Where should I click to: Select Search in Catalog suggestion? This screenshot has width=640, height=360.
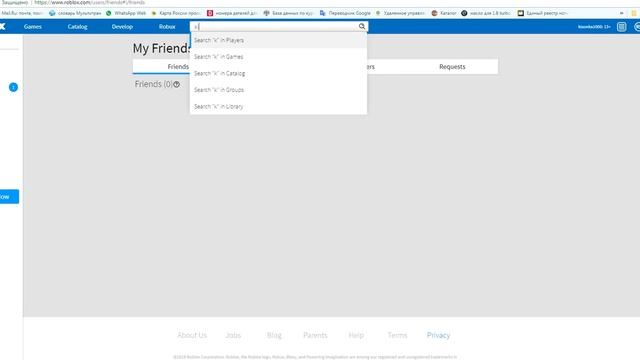pyautogui.click(x=278, y=73)
